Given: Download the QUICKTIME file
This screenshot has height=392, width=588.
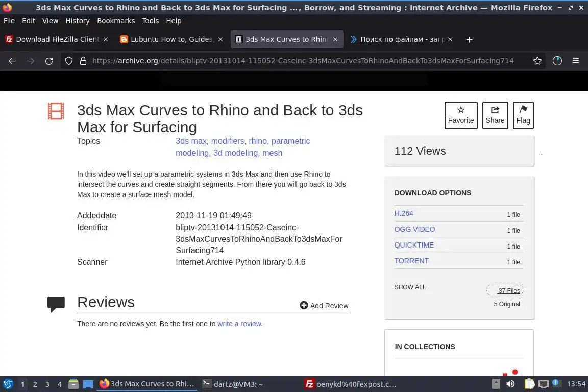Looking at the screenshot, I should click(x=414, y=245).
